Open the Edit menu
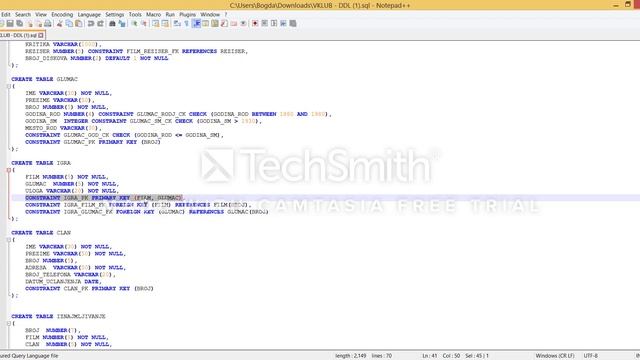 6,14
